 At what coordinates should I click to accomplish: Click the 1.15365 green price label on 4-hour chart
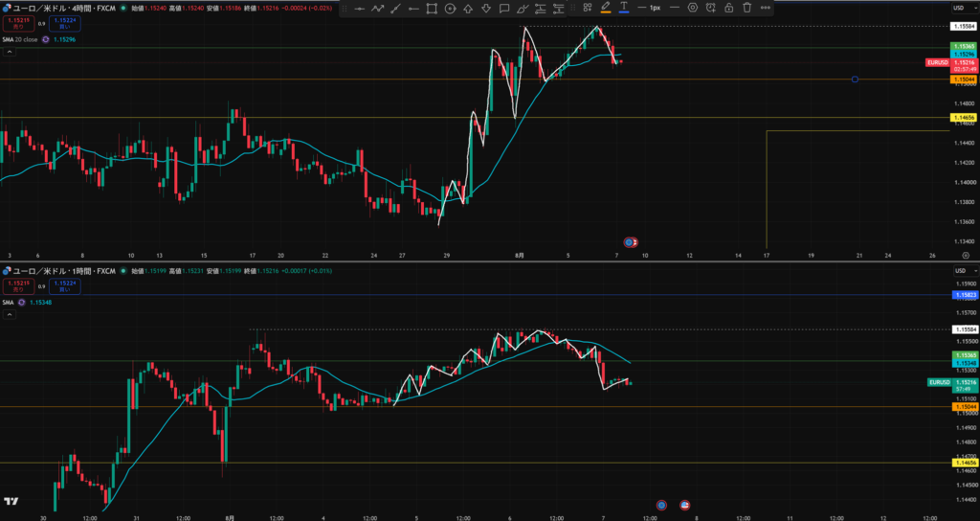pyautogui.click(x=964, y=47)
